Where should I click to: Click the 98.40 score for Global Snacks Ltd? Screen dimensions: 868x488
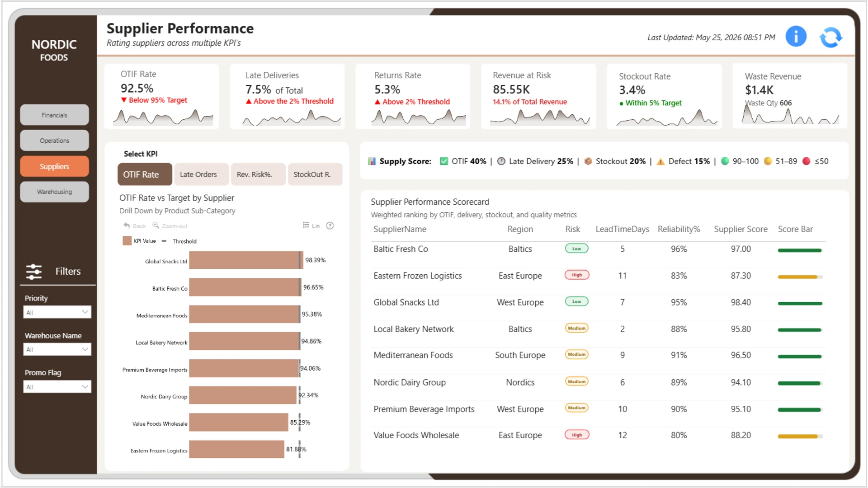pos(741,303)
